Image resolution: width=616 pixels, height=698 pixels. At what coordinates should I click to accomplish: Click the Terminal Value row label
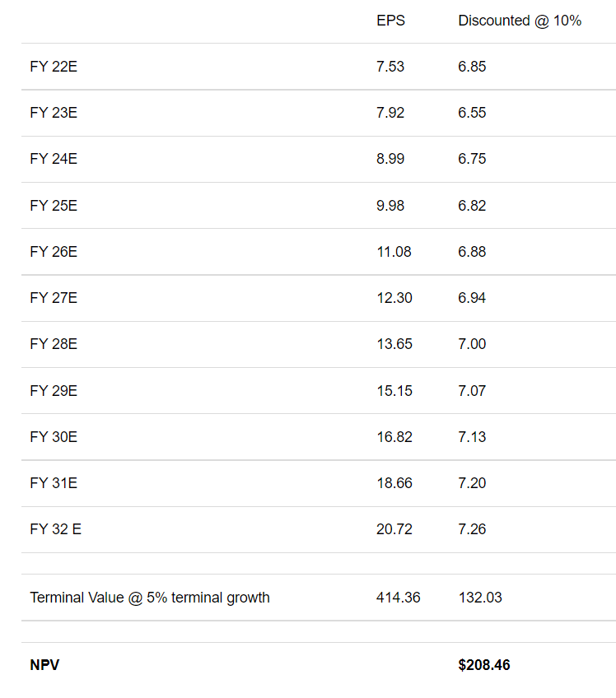150,598
